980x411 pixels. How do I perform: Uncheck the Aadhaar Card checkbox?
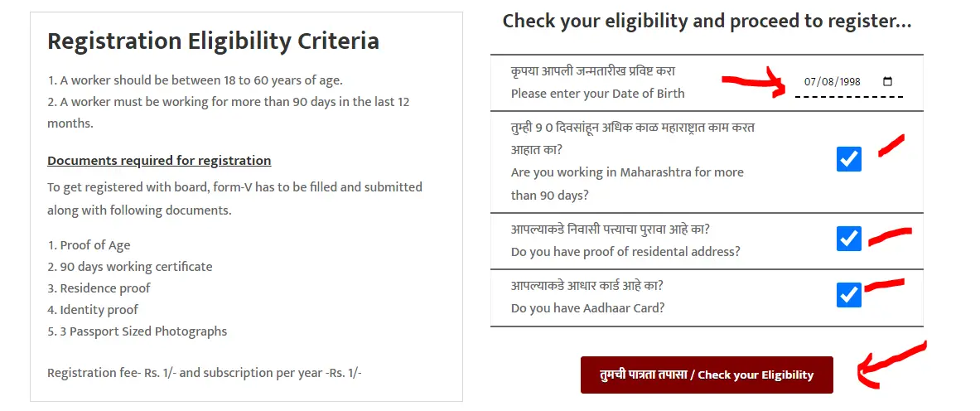coord(849,295)
